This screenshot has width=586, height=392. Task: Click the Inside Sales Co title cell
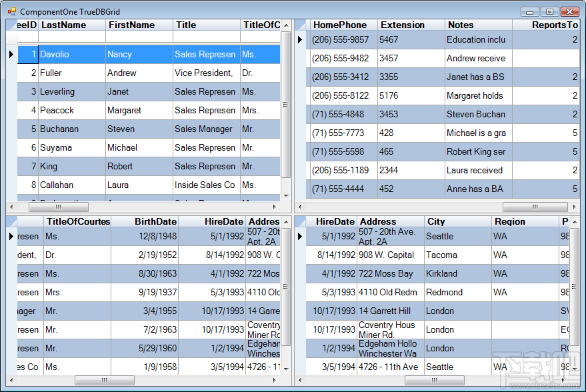coord(206,185)
